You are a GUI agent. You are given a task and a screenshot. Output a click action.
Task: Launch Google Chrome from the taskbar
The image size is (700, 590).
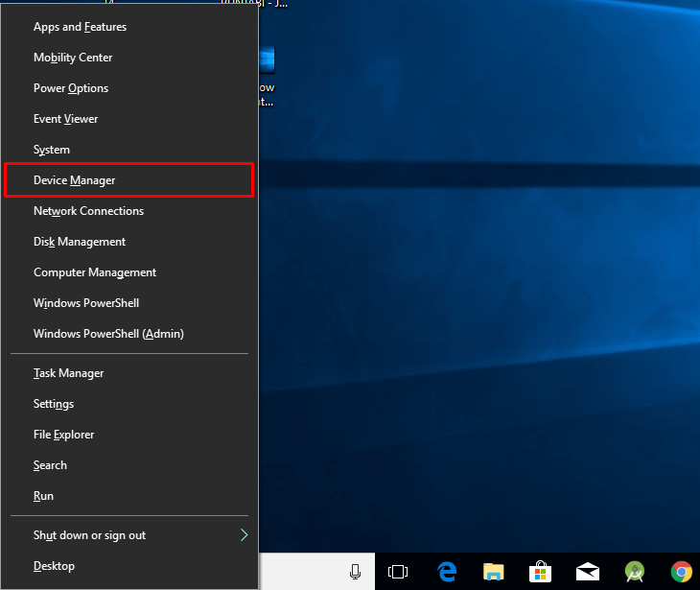682,572
